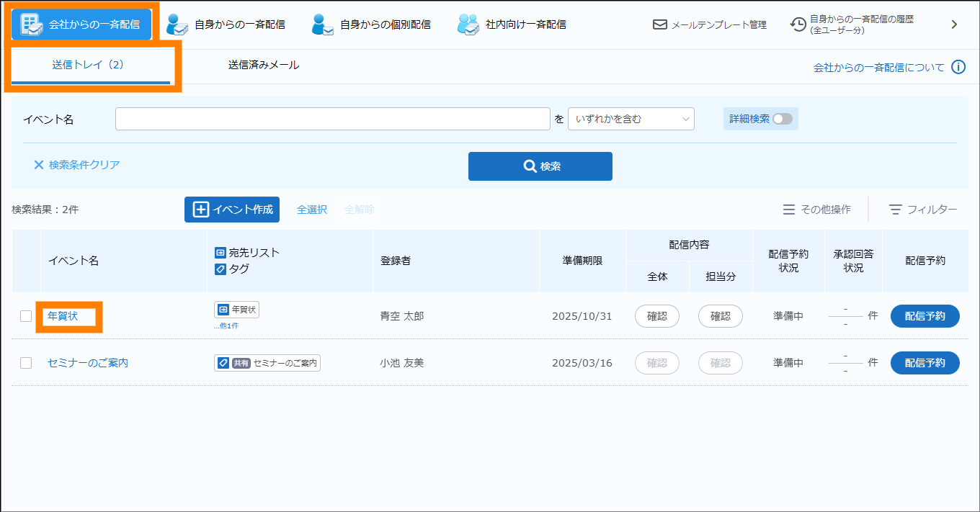Click 検索条件クリア link
This screenshot has width=980, height=512.
click(76, 165)
